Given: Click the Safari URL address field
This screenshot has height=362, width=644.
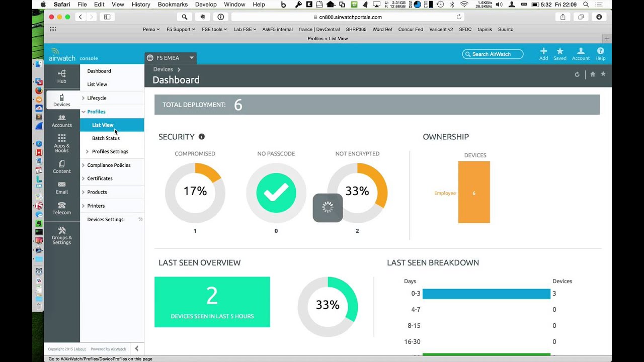Looking at the screenshot, I should tap(347, 17).
